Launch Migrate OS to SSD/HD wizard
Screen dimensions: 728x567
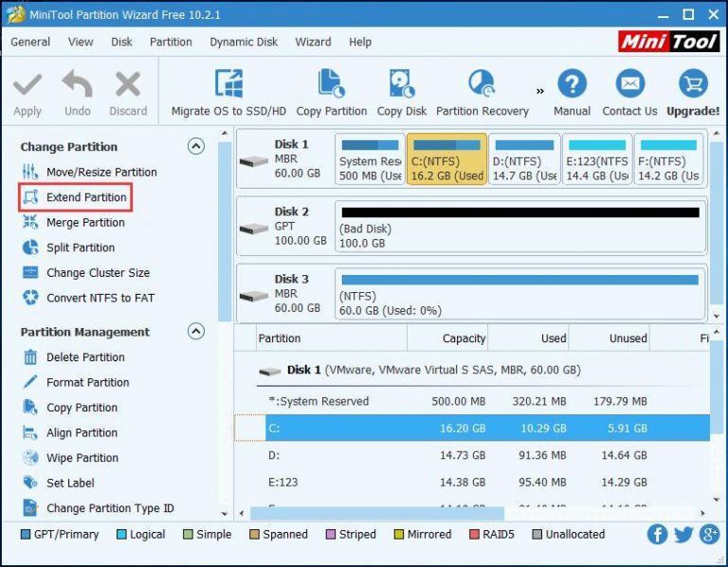[x=228, y=92]
